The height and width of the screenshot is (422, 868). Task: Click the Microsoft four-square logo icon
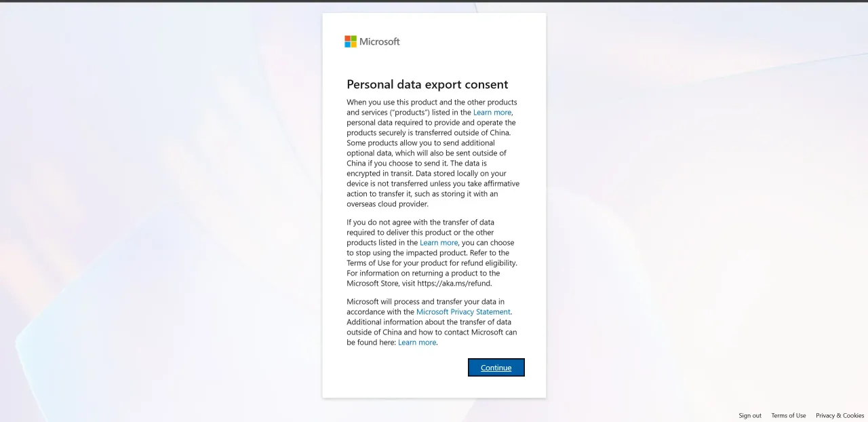[351, 41]
